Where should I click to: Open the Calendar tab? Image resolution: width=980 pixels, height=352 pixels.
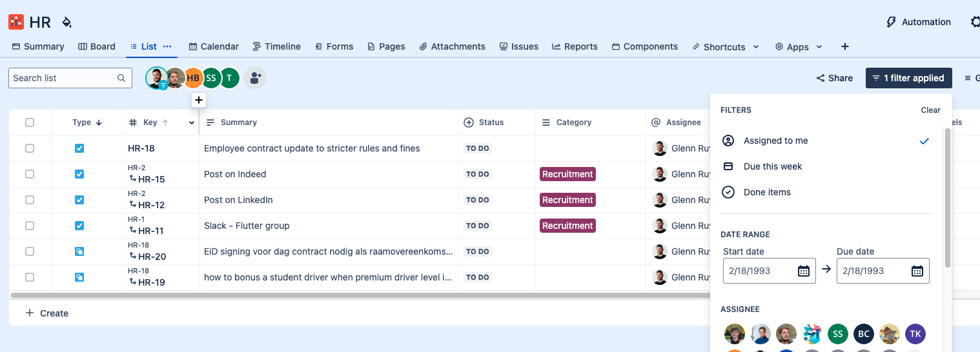[x=214, y=46]
